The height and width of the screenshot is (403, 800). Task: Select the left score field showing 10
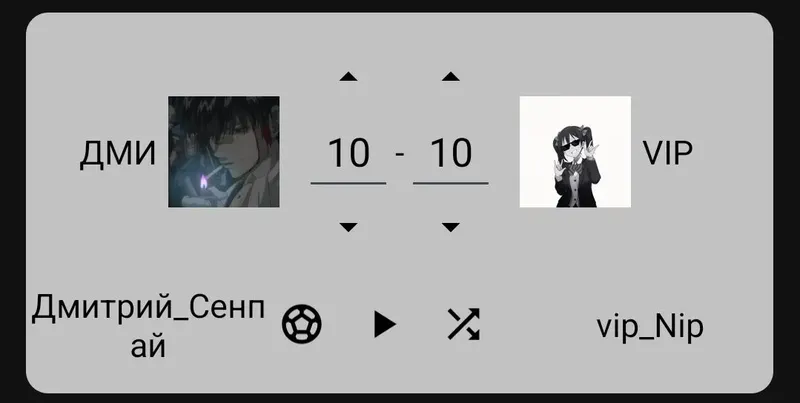click(348, 153)
